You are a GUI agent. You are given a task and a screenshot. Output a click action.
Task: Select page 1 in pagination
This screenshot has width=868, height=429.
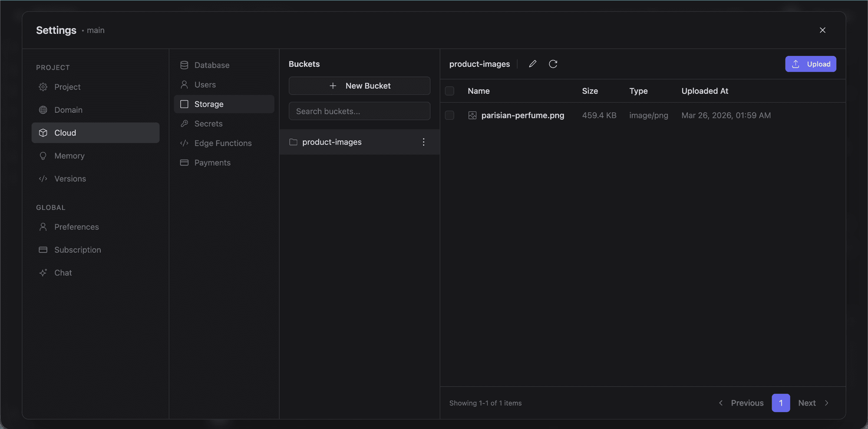[x=781, y=403]
